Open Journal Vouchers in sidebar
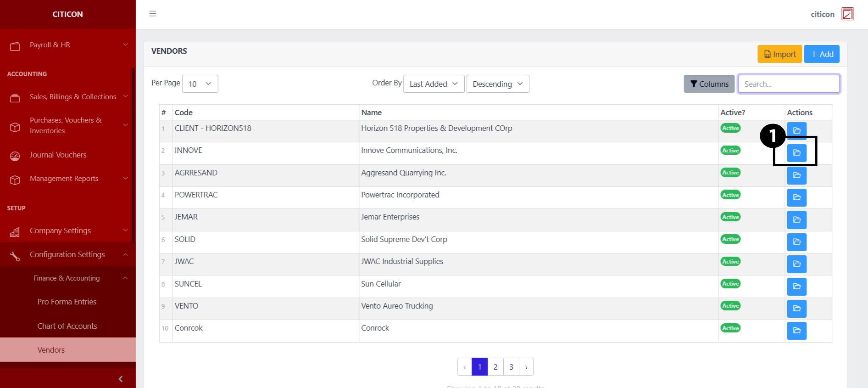This screenshot has height=388, width=868. point(58,155)
